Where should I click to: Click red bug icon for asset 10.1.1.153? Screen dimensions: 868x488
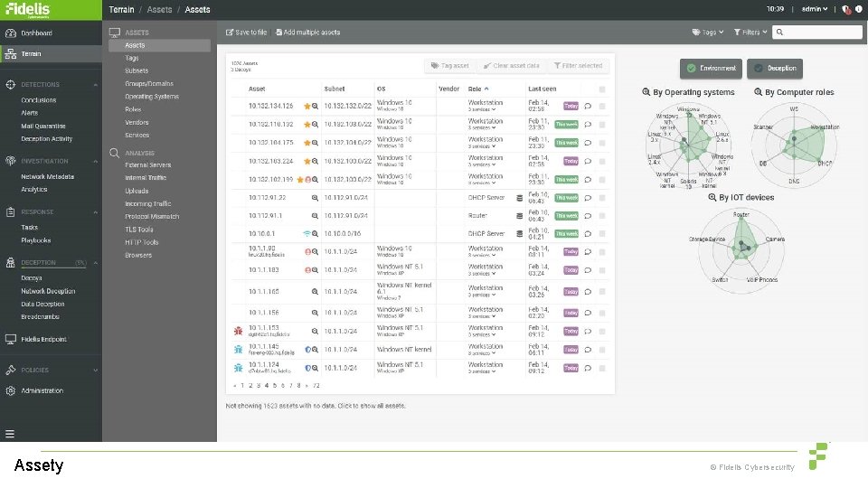[x=238, y=332]
